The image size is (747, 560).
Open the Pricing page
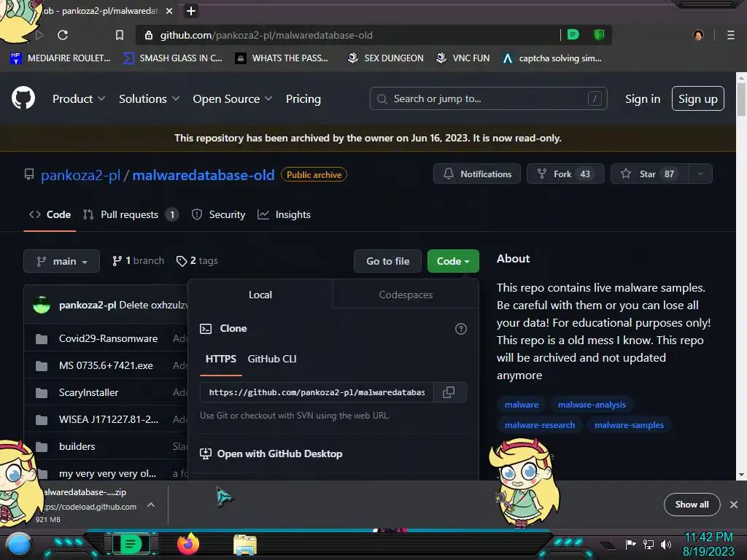[303, 98]
